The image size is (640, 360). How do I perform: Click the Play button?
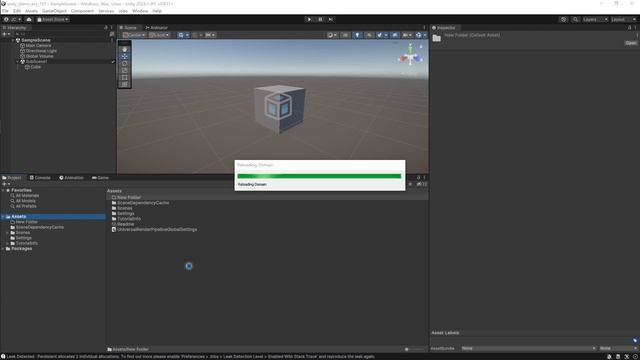(309, 19)
